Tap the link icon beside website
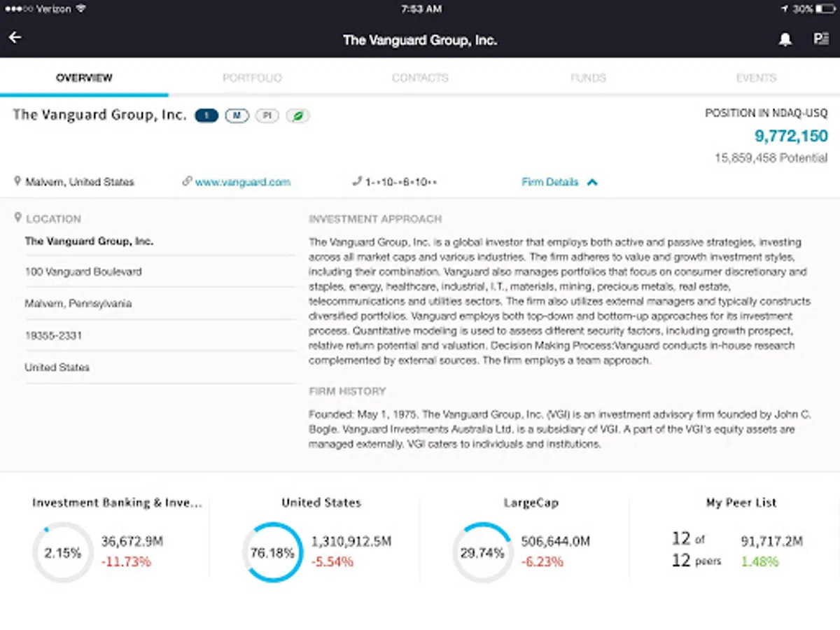Screen dimensions: 840x630 [x=187, y=182]
